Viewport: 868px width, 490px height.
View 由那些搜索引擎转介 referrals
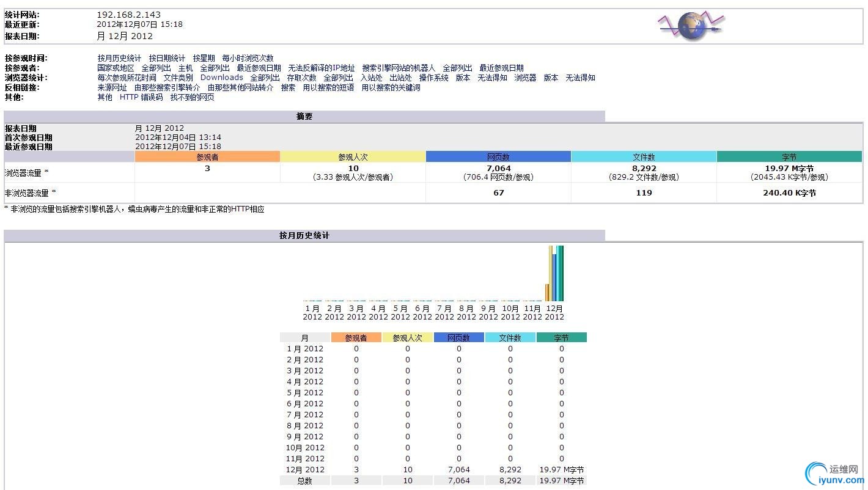tap(167, 87)
